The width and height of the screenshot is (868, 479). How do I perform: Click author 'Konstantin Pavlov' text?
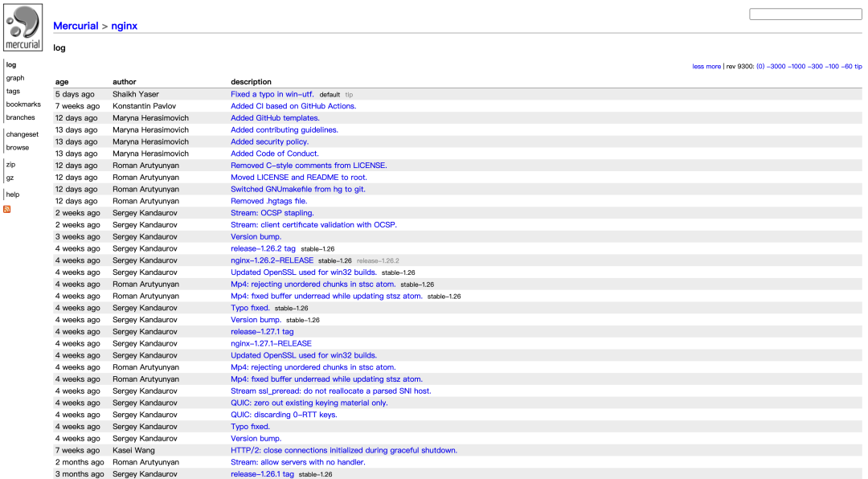[145, 106]
